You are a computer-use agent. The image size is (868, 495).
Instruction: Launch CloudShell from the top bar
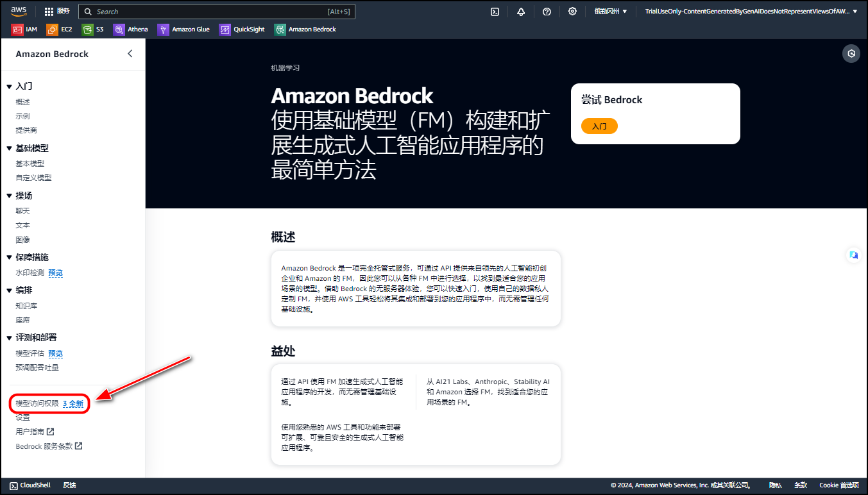(495, 12)
